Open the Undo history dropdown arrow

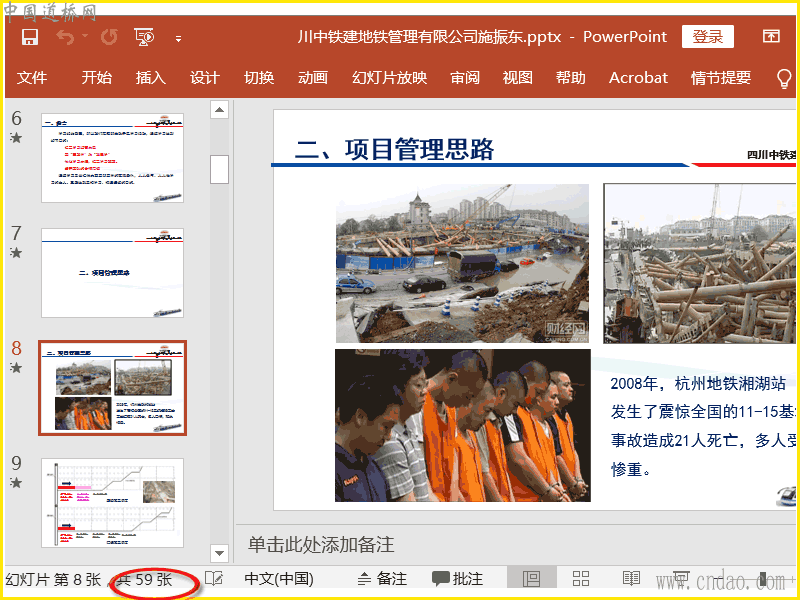pos(85,37)
